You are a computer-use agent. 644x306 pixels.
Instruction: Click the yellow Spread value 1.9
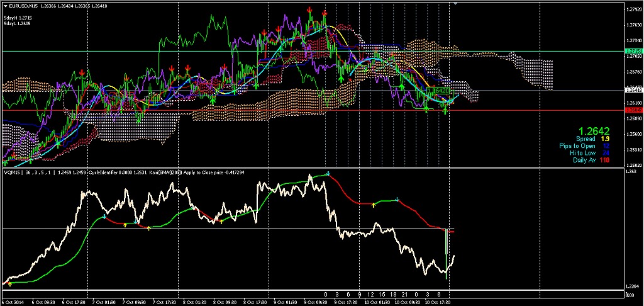604,139
